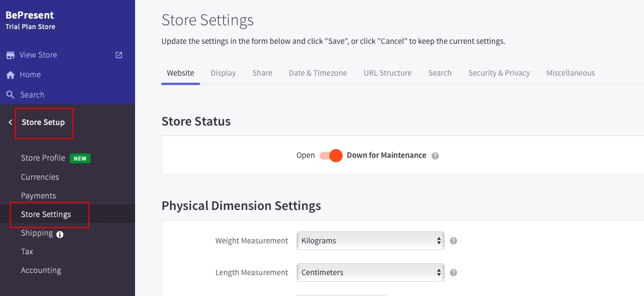
Task: Toggle the store status maintenance switch
Action: point(331,155)
